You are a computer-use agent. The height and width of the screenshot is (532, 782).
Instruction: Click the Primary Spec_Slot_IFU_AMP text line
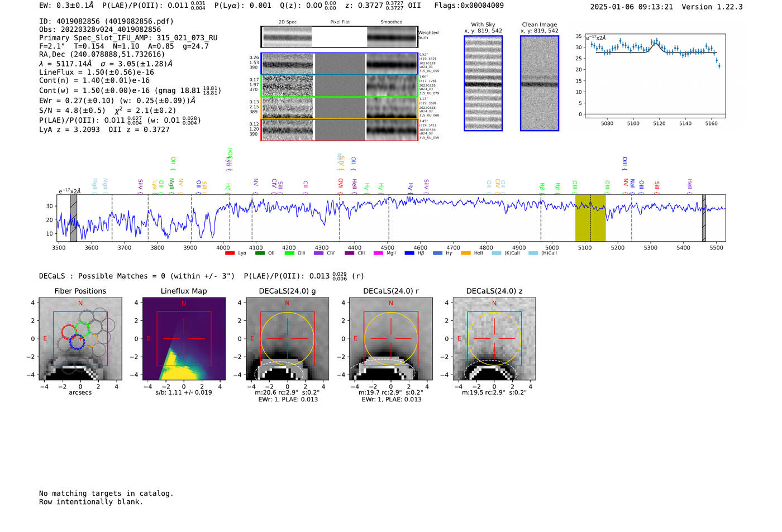pyautogui.click(x=128, y=38)
